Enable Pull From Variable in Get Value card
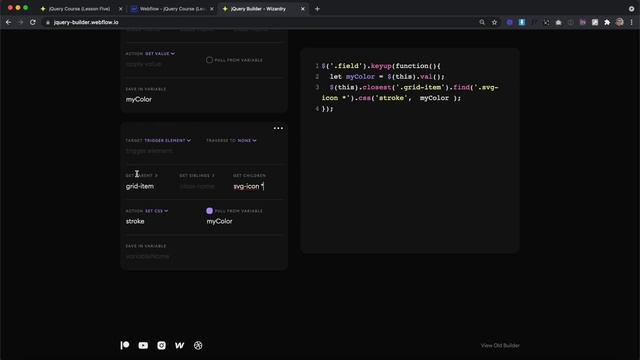 pyautogui.click(x=209, y=60)
